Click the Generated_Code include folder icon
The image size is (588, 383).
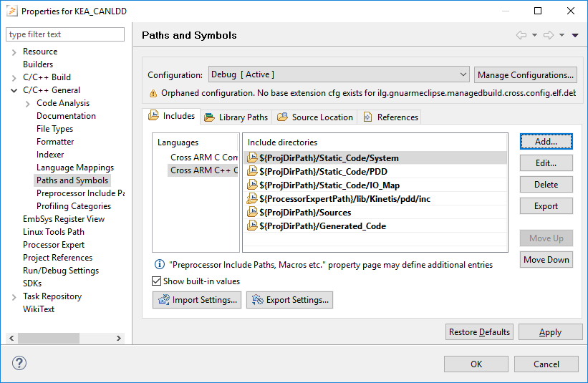point(252,226)
